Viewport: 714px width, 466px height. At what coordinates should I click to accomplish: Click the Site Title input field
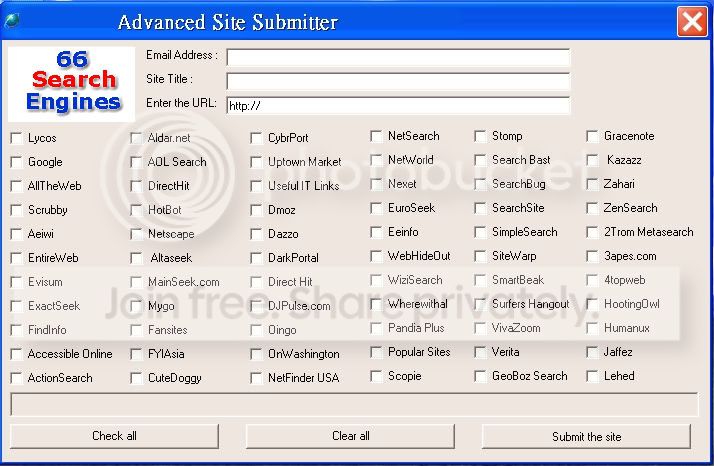(398, 82)
